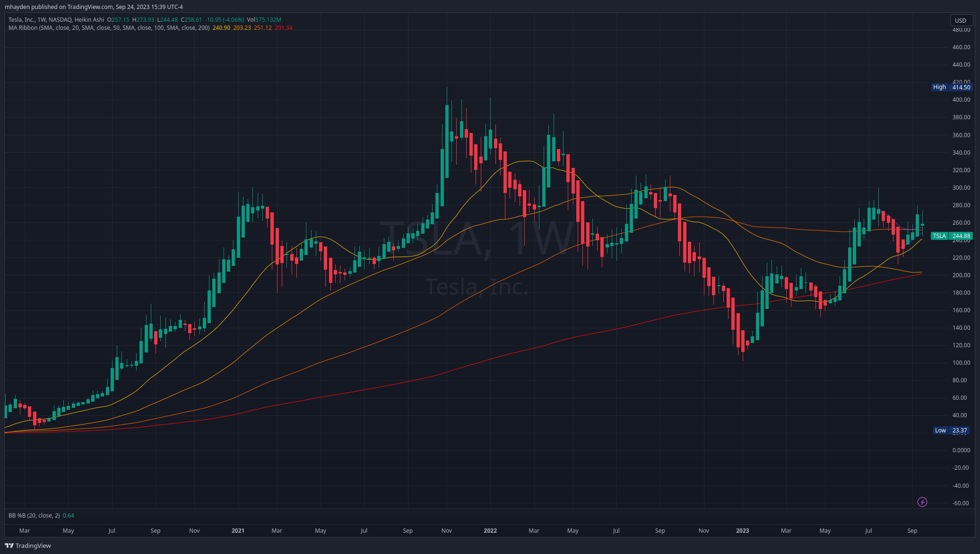
Task: Click the close price value 258.61
Action: coord(193,20)
